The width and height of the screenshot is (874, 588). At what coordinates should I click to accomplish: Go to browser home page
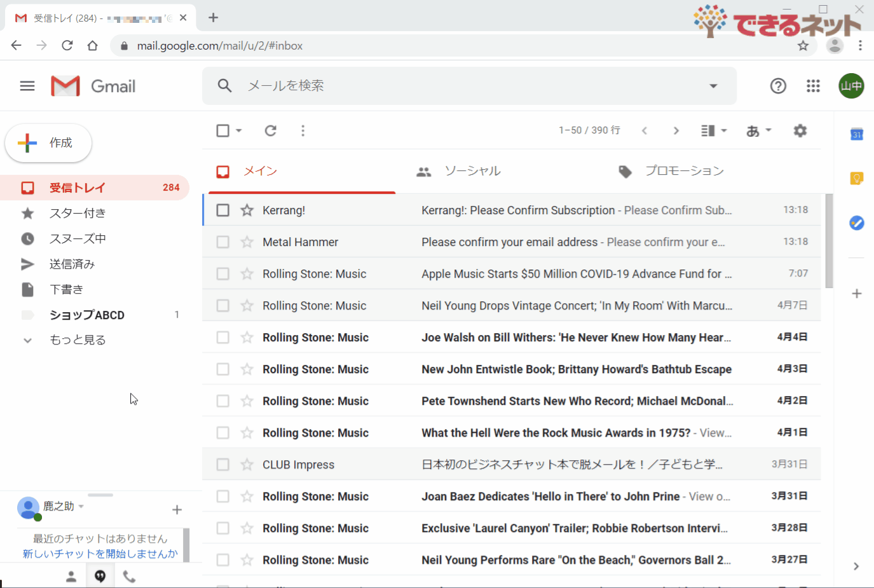[x=92, y=45]
